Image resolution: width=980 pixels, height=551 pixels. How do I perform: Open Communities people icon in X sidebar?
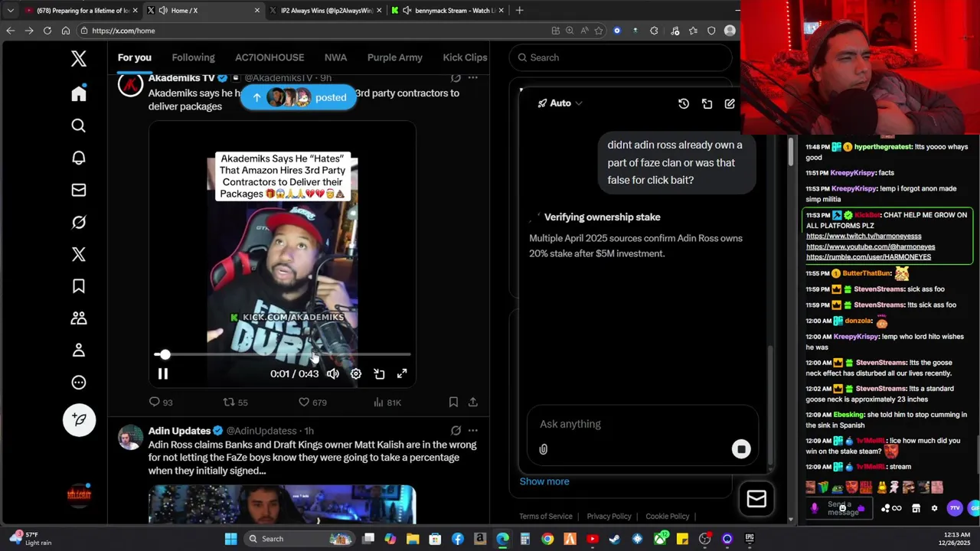[79, 318]
